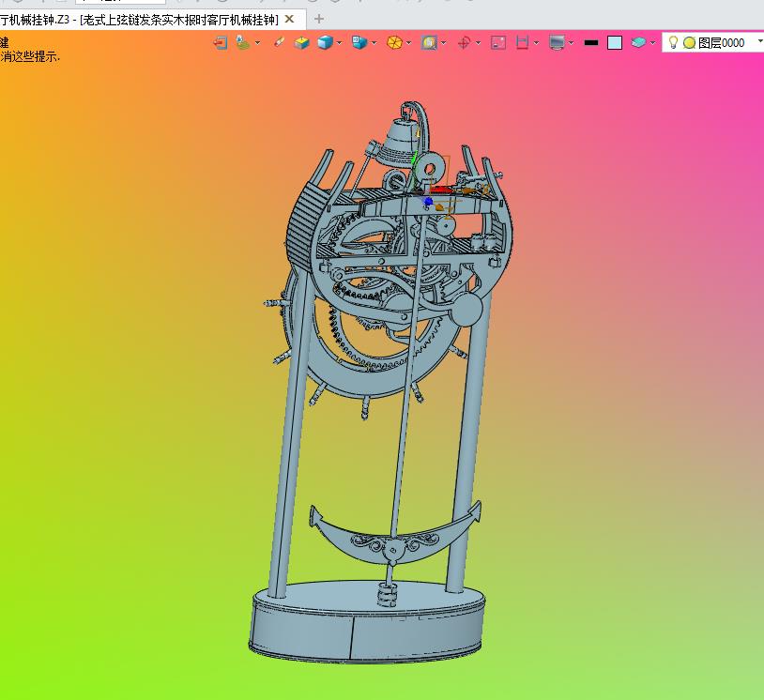Click the blue view-orientation cube icon
The image size is (764, 700).
coord(359,43)
